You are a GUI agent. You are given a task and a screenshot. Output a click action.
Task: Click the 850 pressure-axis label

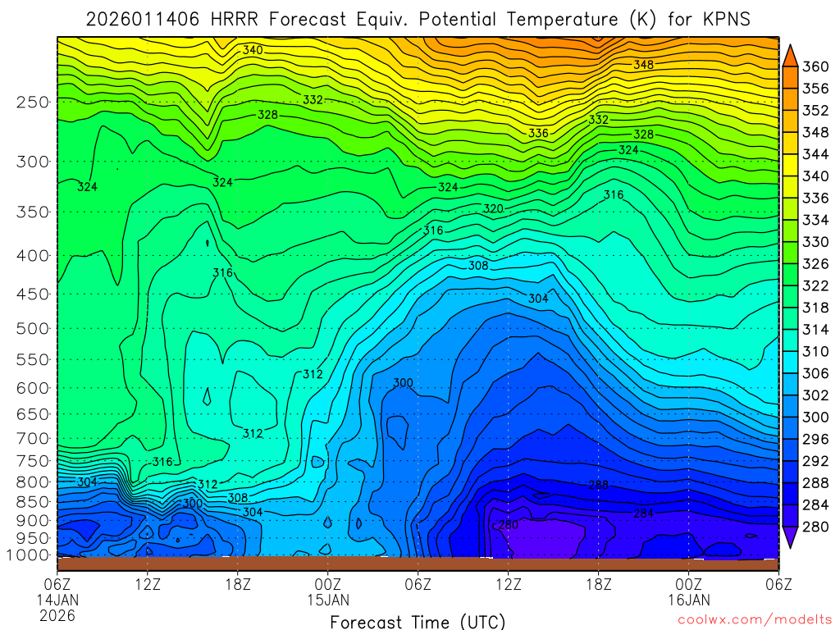pyautogui.click(x=33, y=502)
